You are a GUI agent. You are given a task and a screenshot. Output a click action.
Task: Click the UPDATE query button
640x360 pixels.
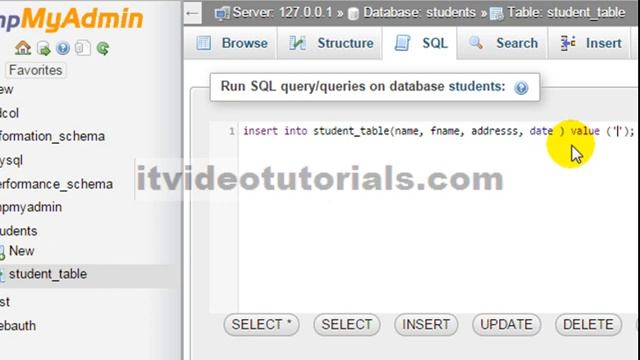506,325
